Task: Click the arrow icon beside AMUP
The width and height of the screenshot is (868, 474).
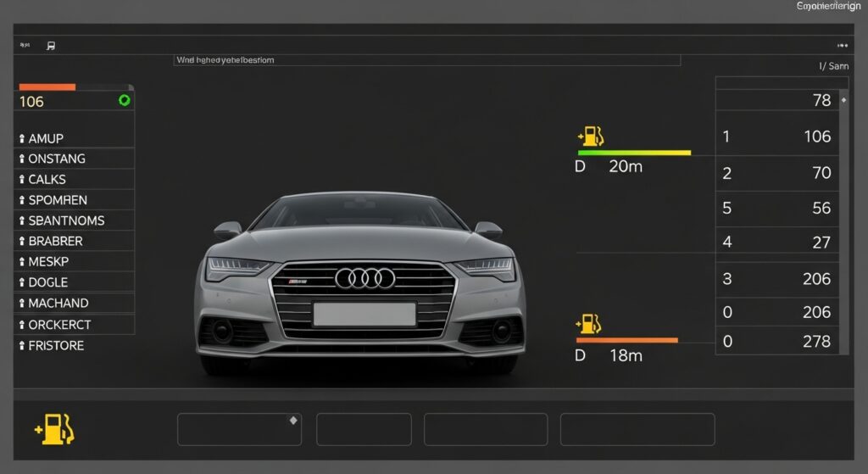Action: click(21, 138)
